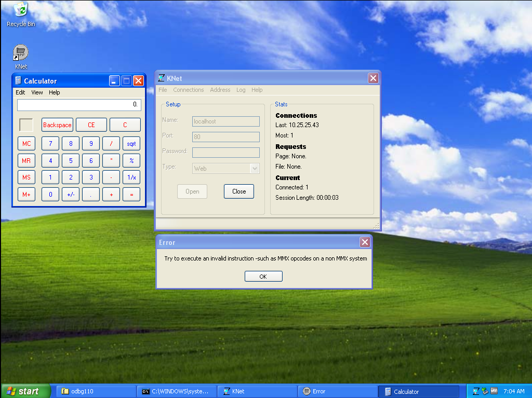Image resolution: width=532 pixels, height=398 pixels.
Task: Click the divide button in Calculator
Action: pyautogui.click(x=111, y=143)
